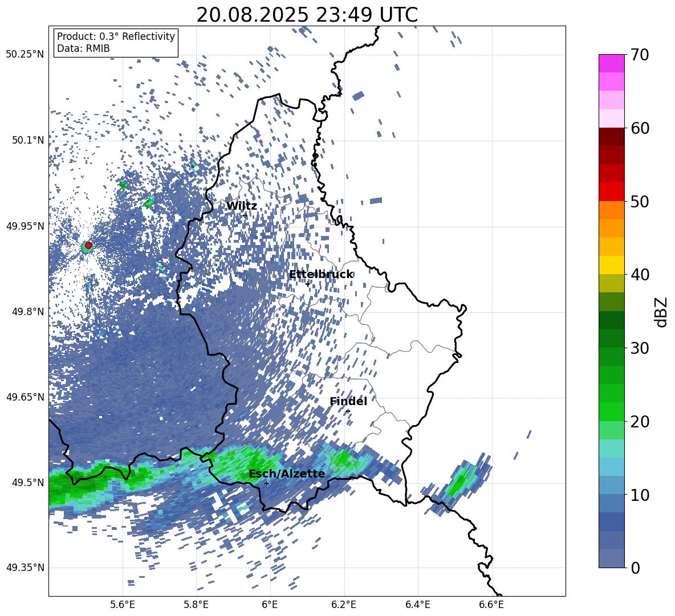
Task: Click the colorbar tick label 40
Action: [x=640, y=275]
